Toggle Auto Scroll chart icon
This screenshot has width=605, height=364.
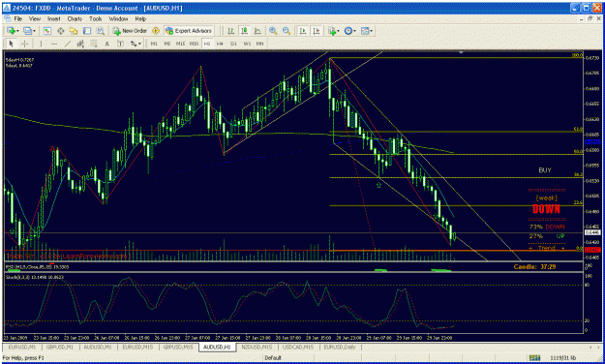point(303,31)
